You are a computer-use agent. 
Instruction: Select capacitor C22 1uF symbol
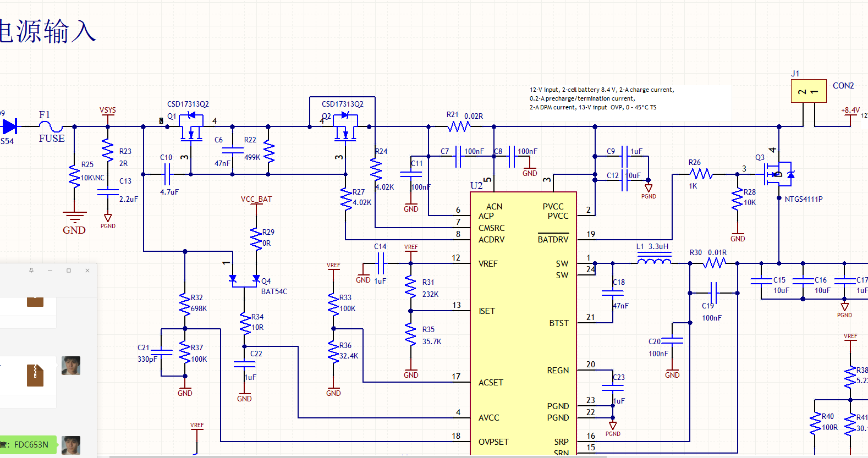(x=244, y=364)
